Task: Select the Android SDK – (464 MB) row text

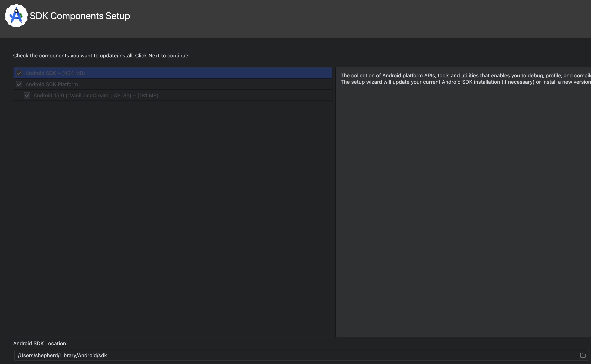Action: [x=55, y=73]
